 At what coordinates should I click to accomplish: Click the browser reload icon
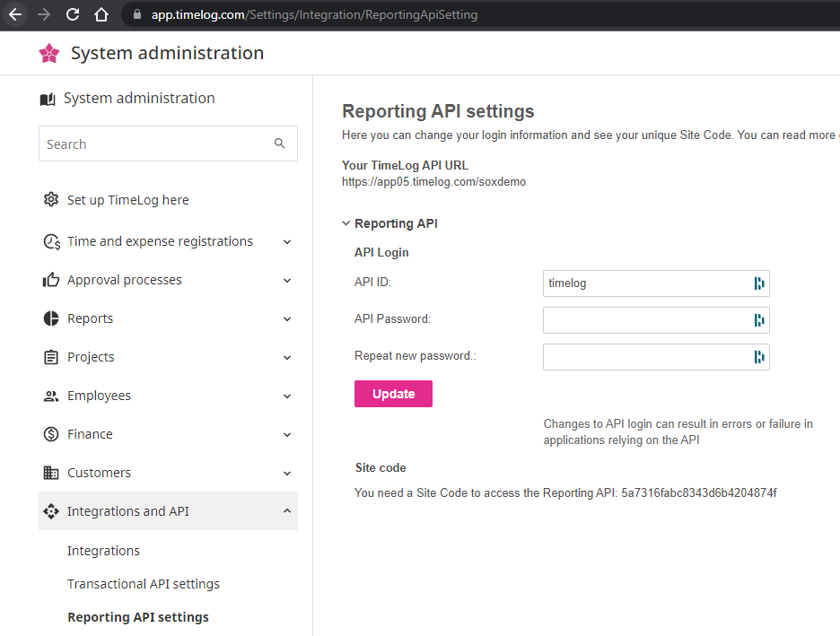73,14
